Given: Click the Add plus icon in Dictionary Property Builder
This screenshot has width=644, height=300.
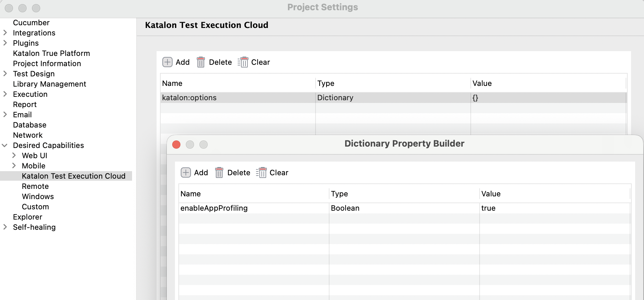Looking at the screenshot, I should point(186,172).
